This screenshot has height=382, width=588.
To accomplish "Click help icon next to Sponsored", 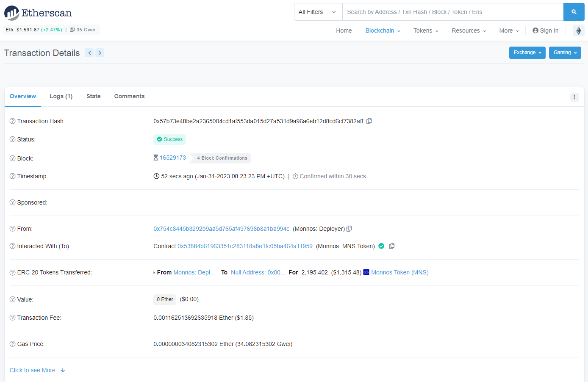I will pos(12,202).
